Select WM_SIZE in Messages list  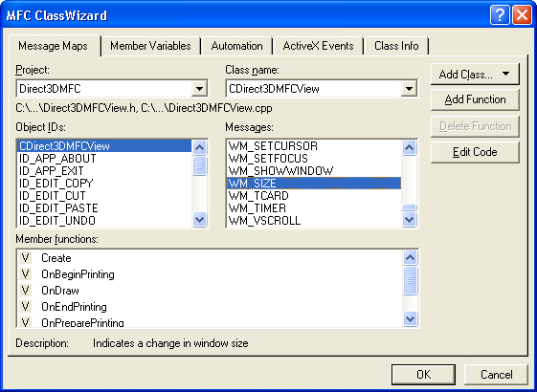314,184
